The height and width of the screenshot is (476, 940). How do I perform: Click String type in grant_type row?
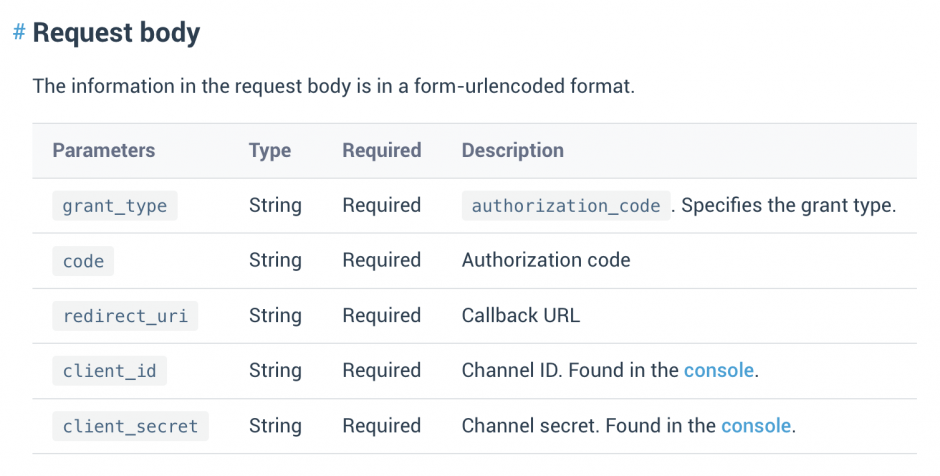[x=275, y=206]
